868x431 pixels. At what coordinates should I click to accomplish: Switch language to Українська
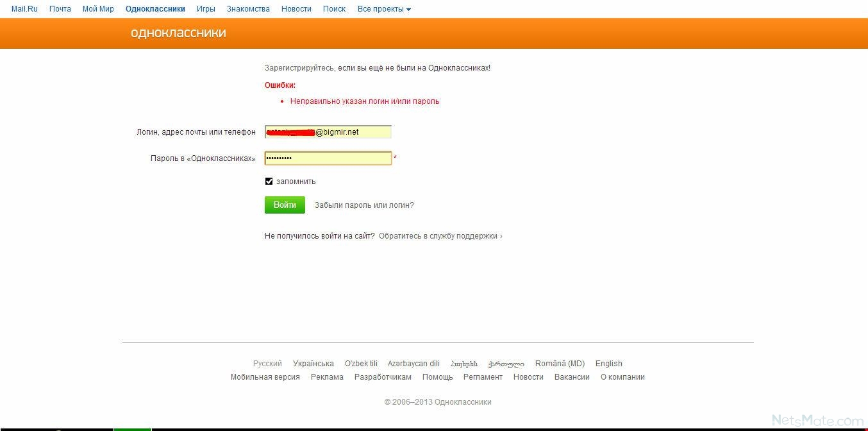(x=313, y=364)
